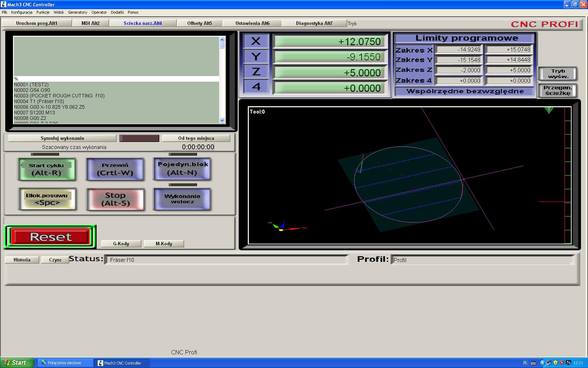
Task: Open Ustawienia Alt6 tab
Action: [x=252, y=23]
